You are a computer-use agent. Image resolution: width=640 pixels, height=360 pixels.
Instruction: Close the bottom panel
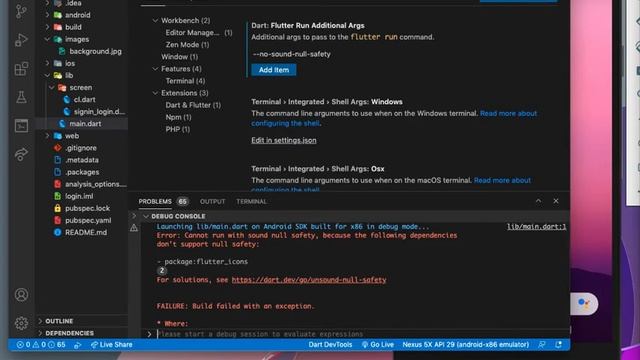pyautogui.click(x=556, y=201)
